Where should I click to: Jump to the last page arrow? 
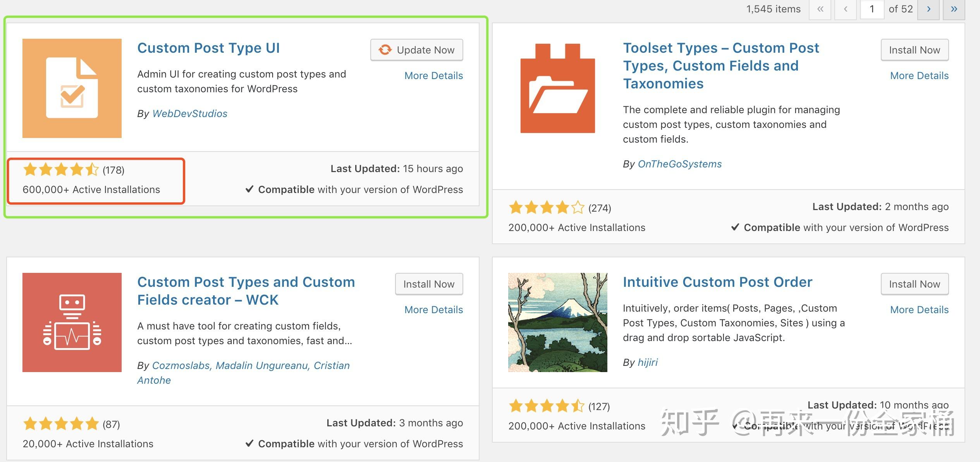tap(954, 9)
